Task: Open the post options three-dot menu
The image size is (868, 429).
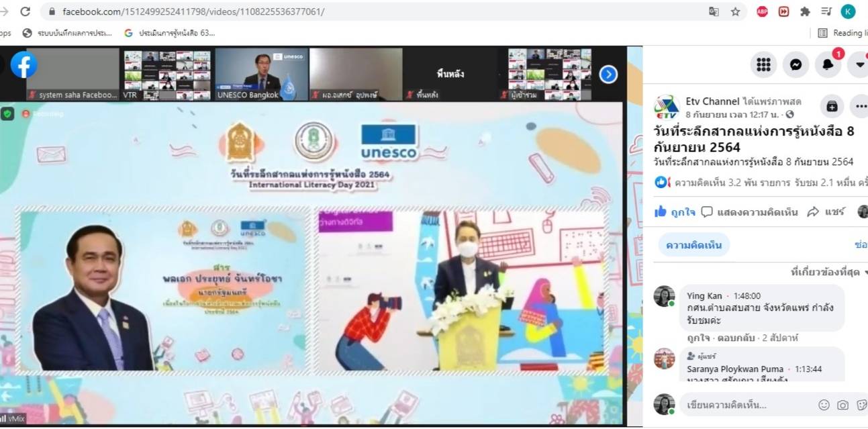Action: tap(860, 106)
